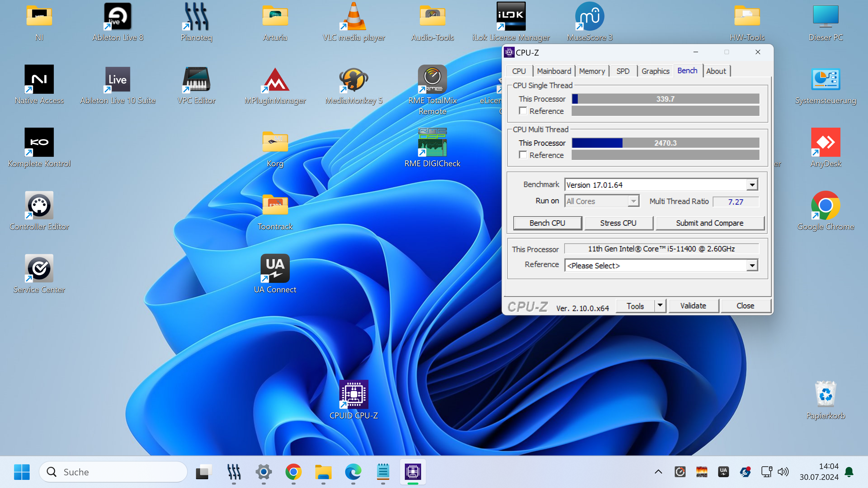Switch to the Mainboard tab
Image resolution: width=868 pixels, height=488 pixels.
click(x=554, y=71)
